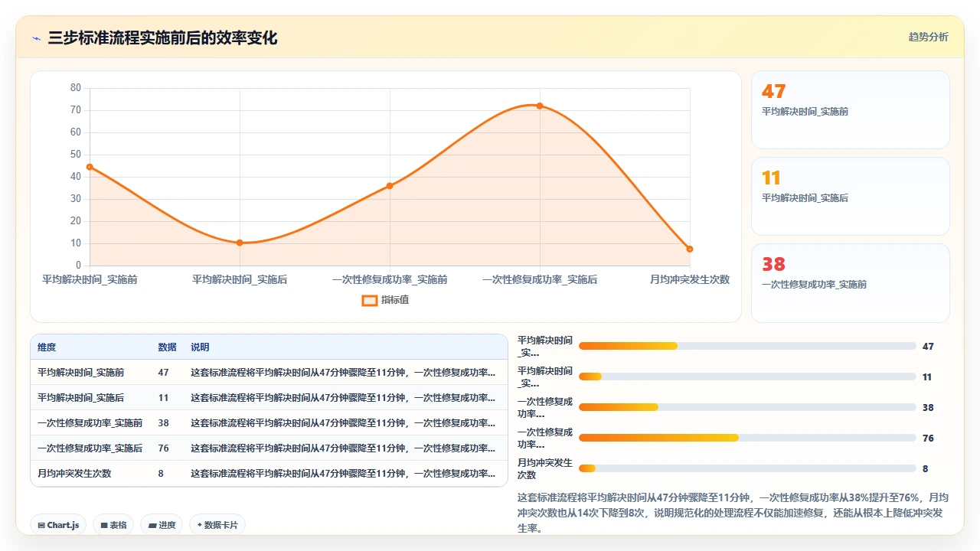Toggle the 指标值 legend item
The image size is (980, 551).
click(386, 300)
